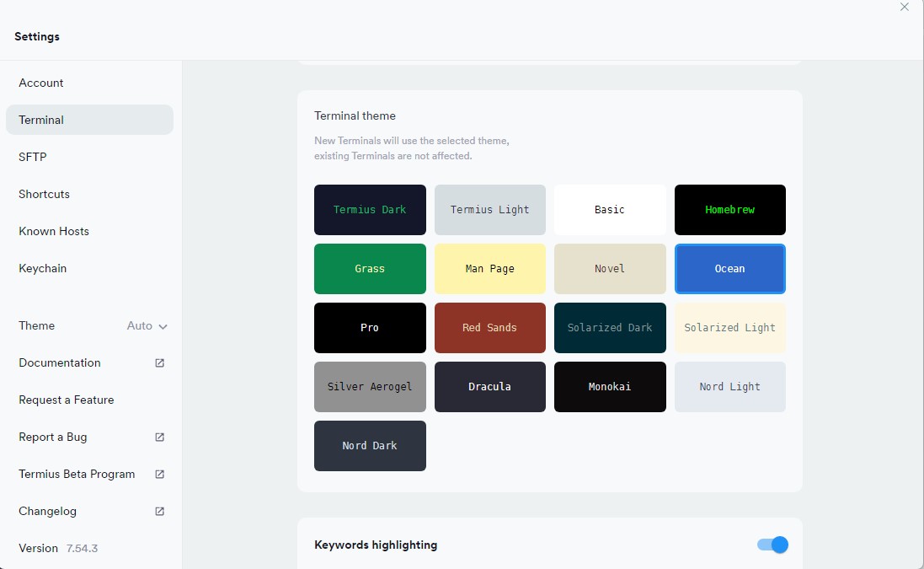Open Known Hosts section
The image size is (924, 569).
coord(54,231)
